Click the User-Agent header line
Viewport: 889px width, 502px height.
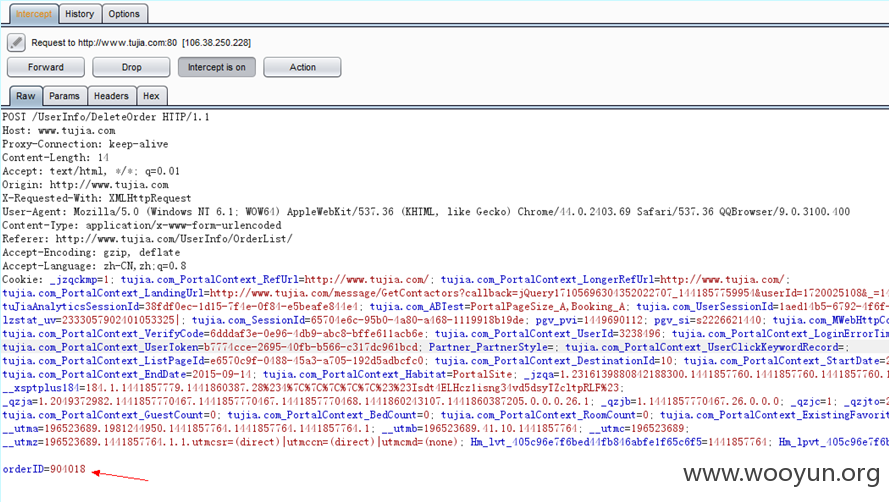[426, 212]
